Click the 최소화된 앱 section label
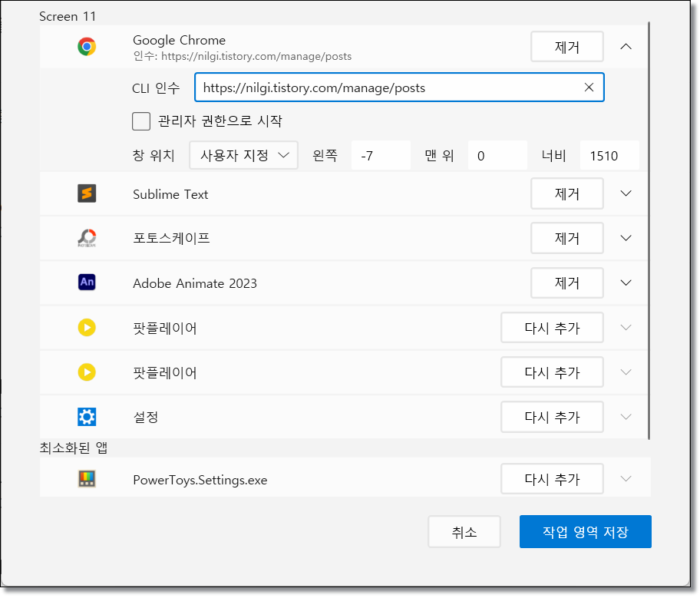Image resolution: width=700 pixels, height=608 pixels. click(x=74, y=448)
